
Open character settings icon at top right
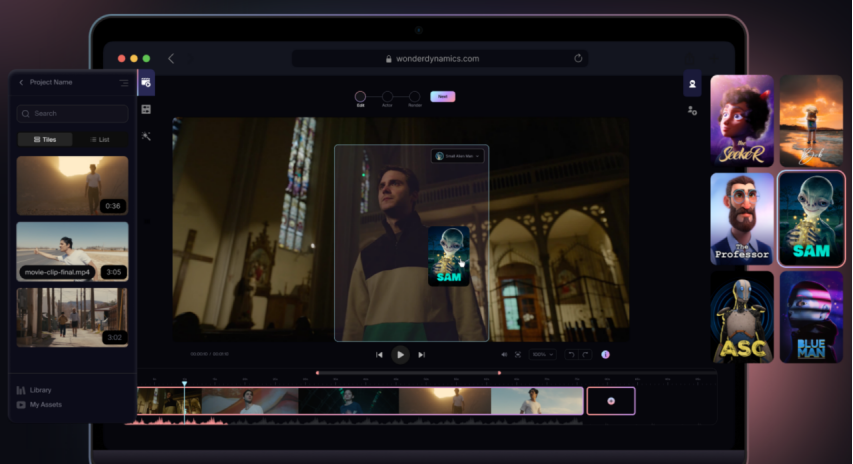click(692, 111)
